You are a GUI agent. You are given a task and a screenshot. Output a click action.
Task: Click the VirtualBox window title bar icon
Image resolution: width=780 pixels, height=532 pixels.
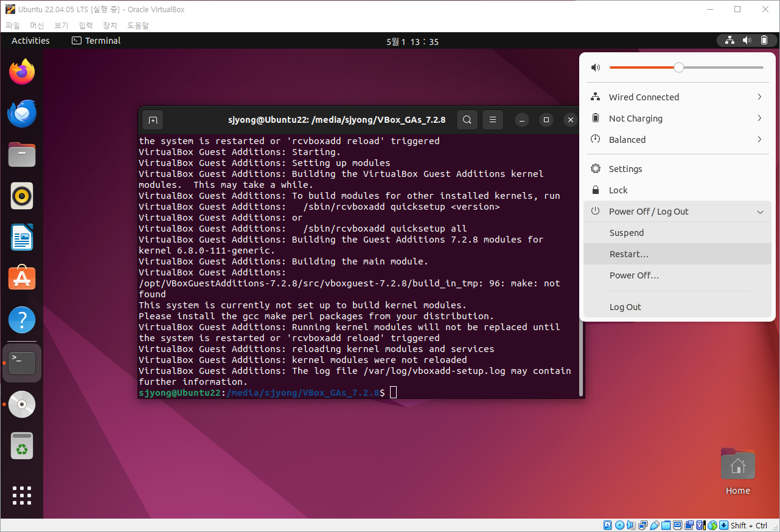coord(10,9)
